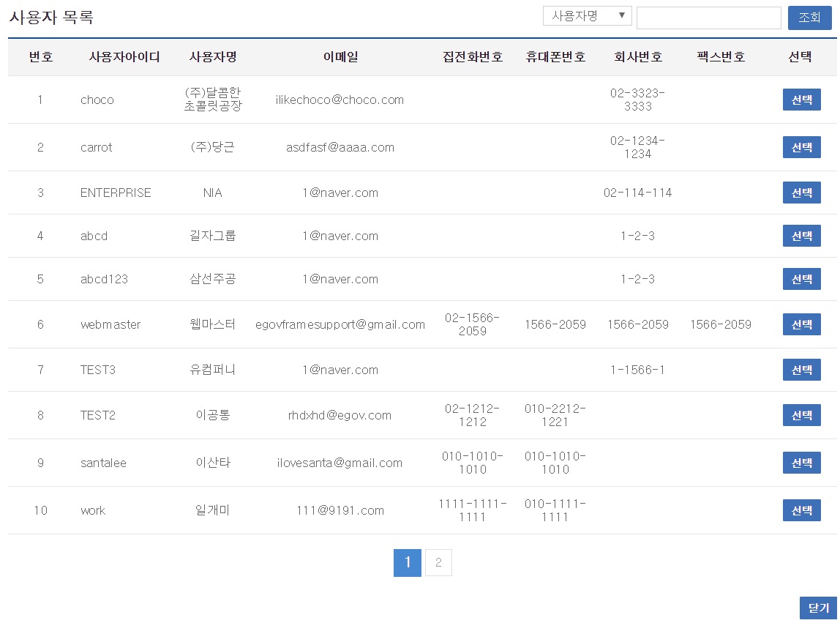Click the 이메일 column header

[340, 57]
